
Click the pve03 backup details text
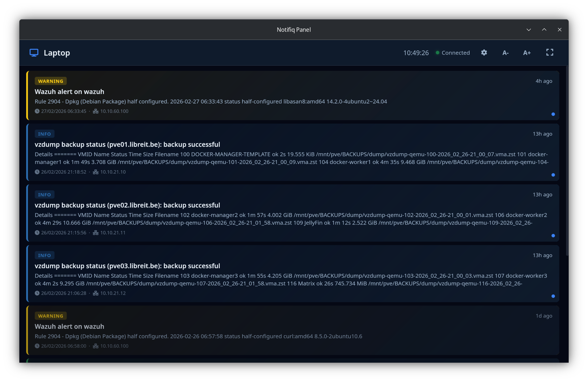(x=291, y=280)
